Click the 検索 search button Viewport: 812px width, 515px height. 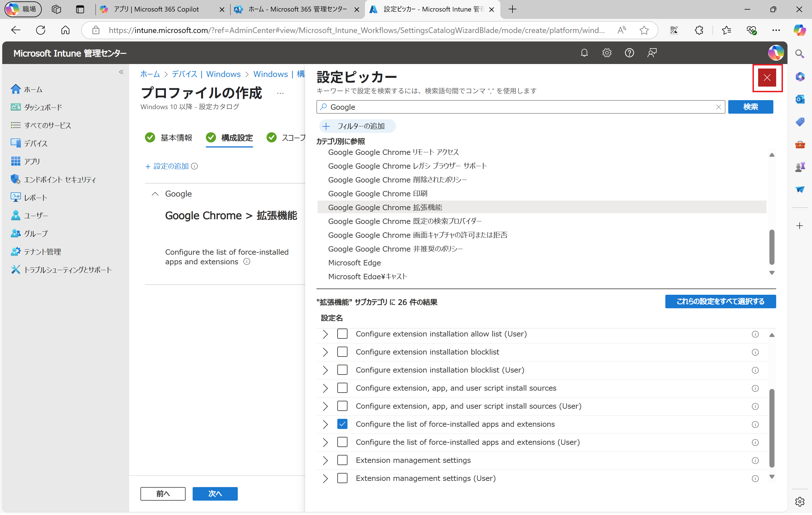[x=750, y=107]
